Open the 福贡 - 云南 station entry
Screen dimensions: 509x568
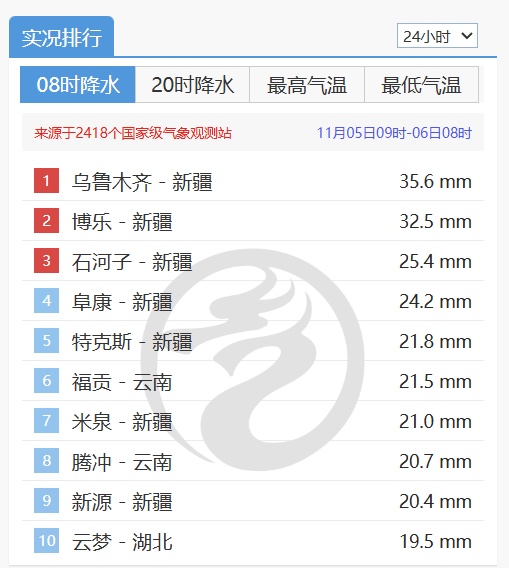coord(122,381)
